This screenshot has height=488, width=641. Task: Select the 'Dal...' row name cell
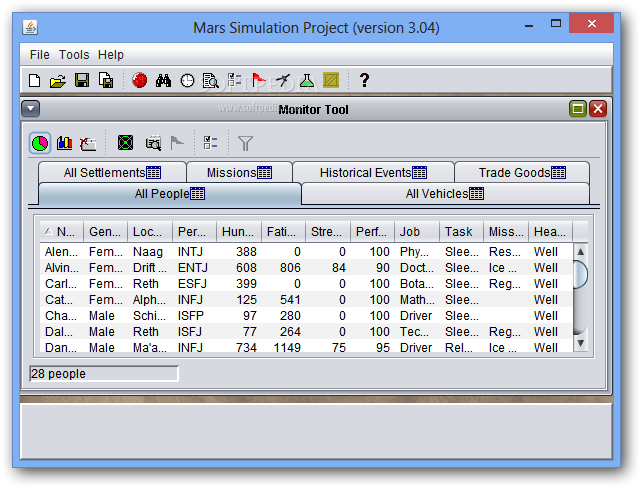tap(61, 331)
